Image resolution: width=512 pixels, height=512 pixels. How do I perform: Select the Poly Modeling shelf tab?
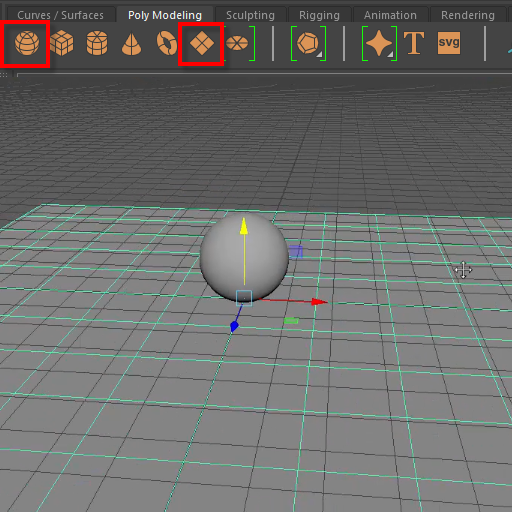pyautogui.click(x=165, y=15)
